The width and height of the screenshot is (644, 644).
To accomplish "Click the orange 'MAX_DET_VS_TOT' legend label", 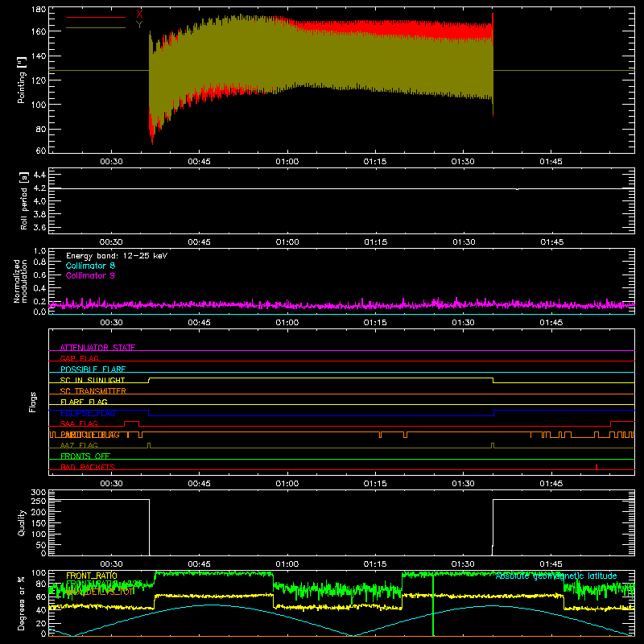I will pyautogui.click(x=100, y=592).
